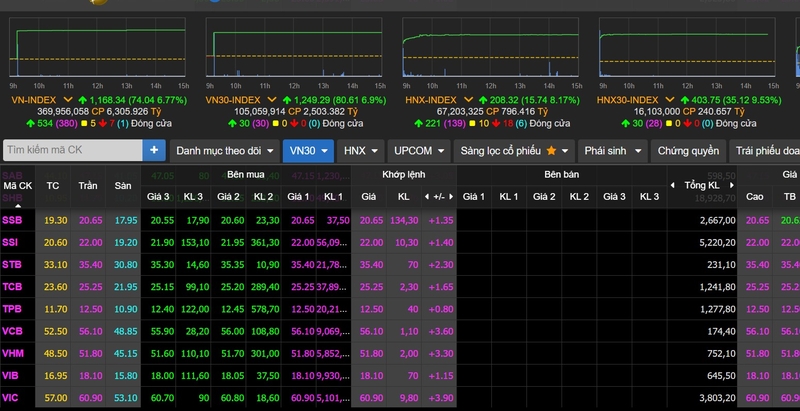This screenshot has width=800, height=411.
Task: Click left arrow beside '+/-' column header
Action: pyautogui.click(x=427, y=196)
